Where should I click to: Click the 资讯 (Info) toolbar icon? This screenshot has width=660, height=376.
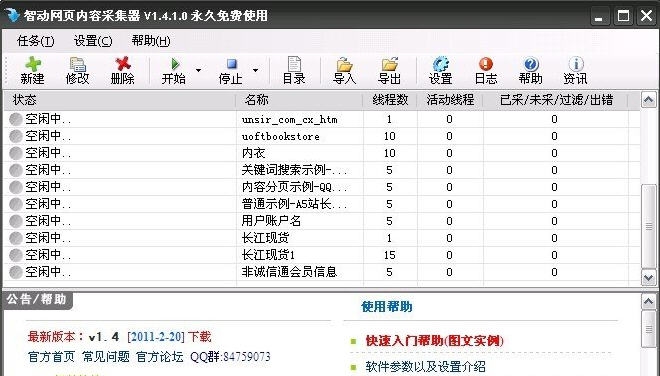[x=575, y=64]
